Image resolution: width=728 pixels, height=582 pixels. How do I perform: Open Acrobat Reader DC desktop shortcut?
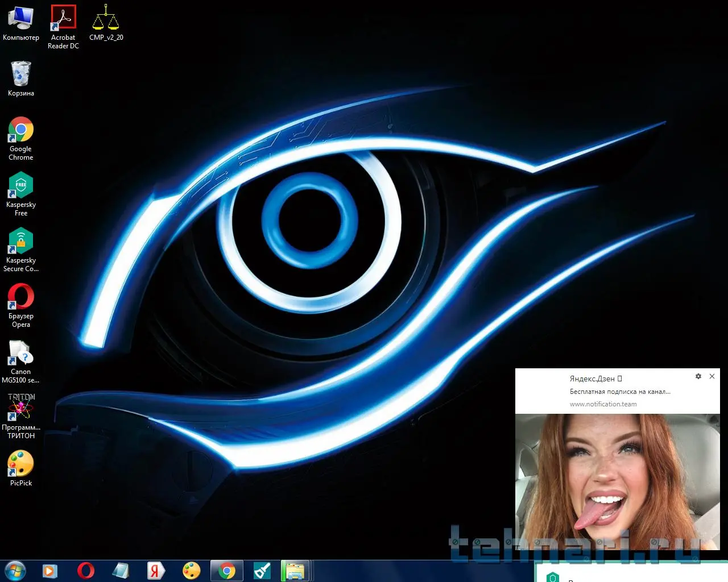[63, 18]
